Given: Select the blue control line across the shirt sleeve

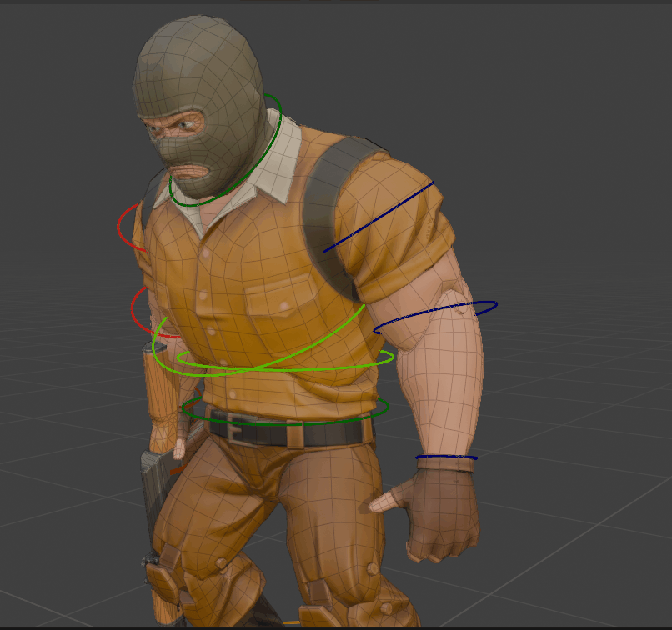Looking at the screenshot, I should click(379, 217).
